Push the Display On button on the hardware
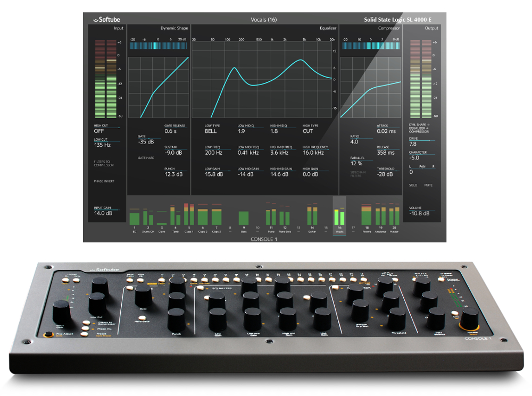Viewport: 532px width, 396px height. tap(66, 280)
